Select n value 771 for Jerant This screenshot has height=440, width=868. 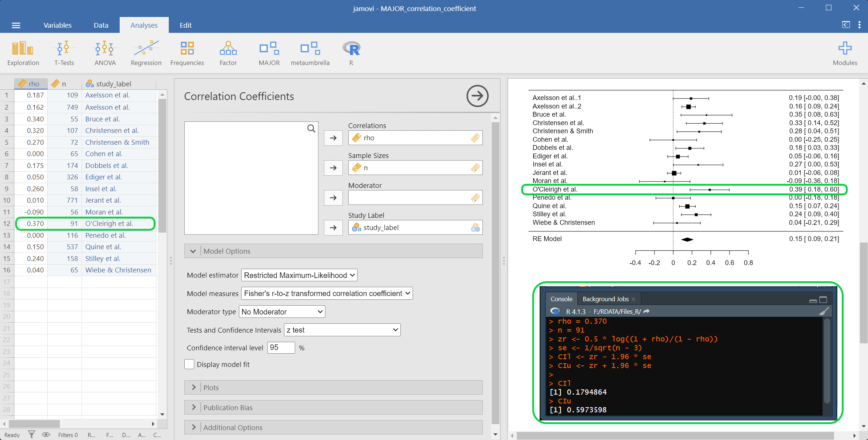click(65, 200)
